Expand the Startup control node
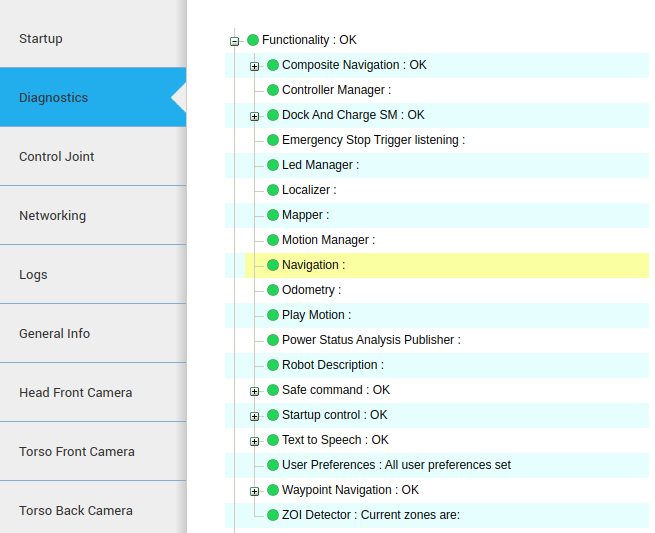 tap(254, 416)
